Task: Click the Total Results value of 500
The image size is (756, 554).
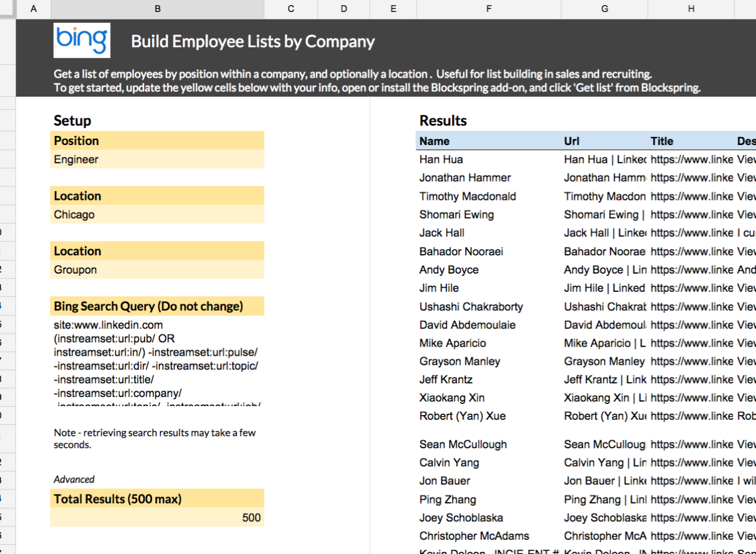Action: 157,517
